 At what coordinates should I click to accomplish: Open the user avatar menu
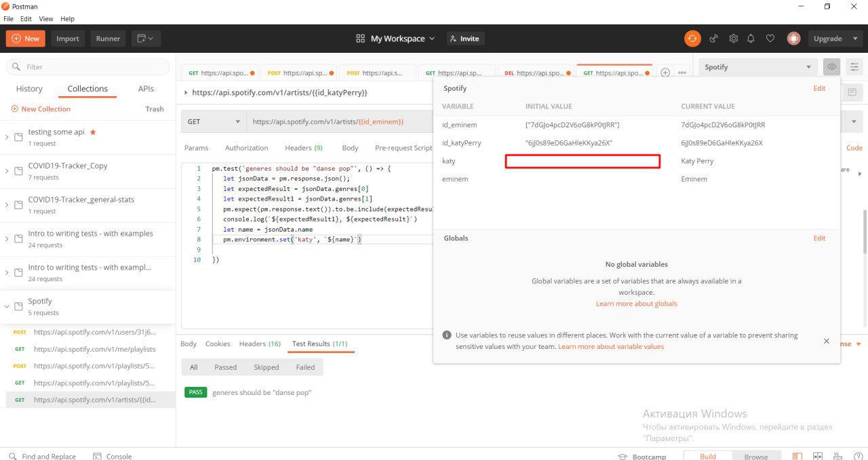click(793, 39)
